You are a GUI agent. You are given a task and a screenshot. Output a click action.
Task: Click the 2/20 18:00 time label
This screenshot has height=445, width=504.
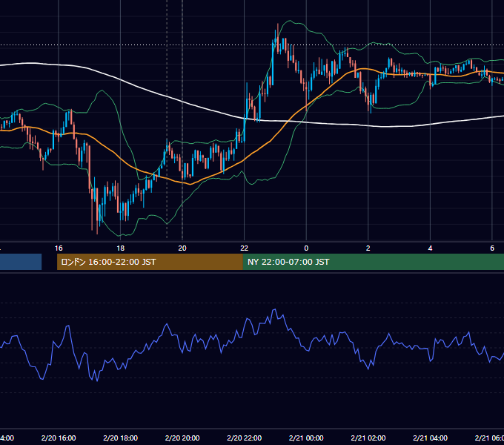pos(120,438)
